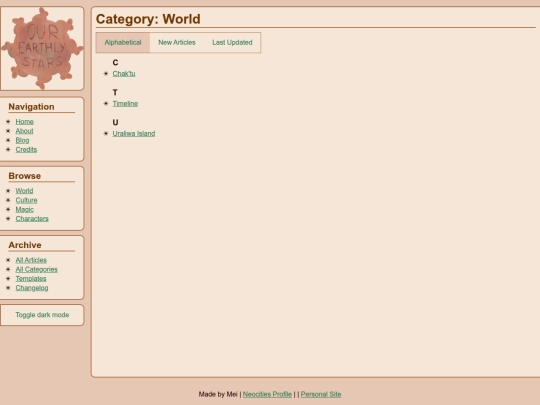This screenshot has height=405, width=540.
Task: Visit the Personal Site link
Action: [x=321, y=394]
